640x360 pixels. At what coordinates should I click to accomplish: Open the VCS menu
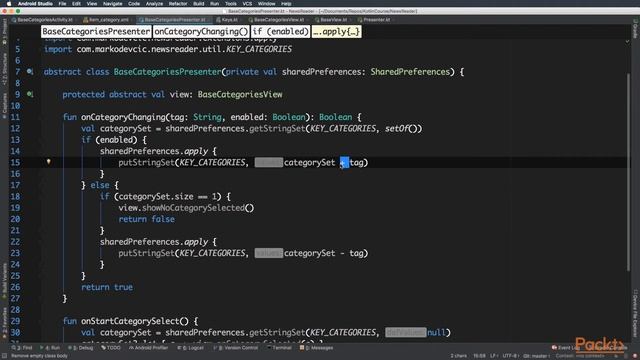pyautogui.click(x=247, y=3)
